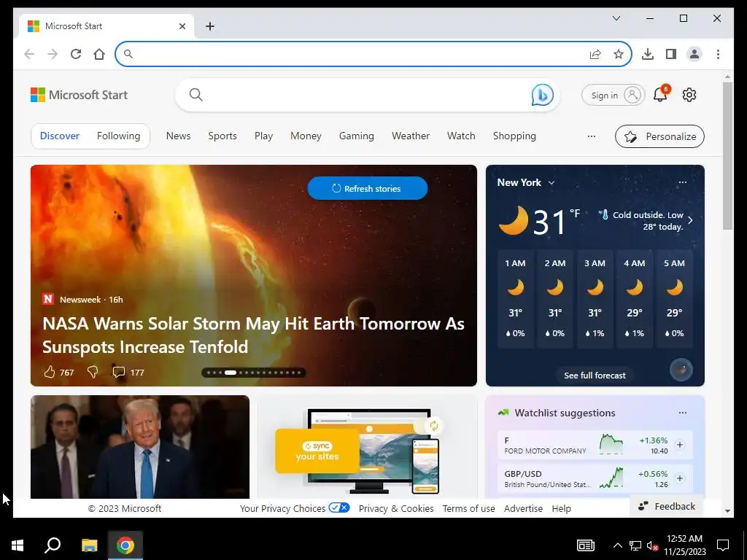Open Chrome three-dot menu
The image size is (747, 560).
coord(718,54)
